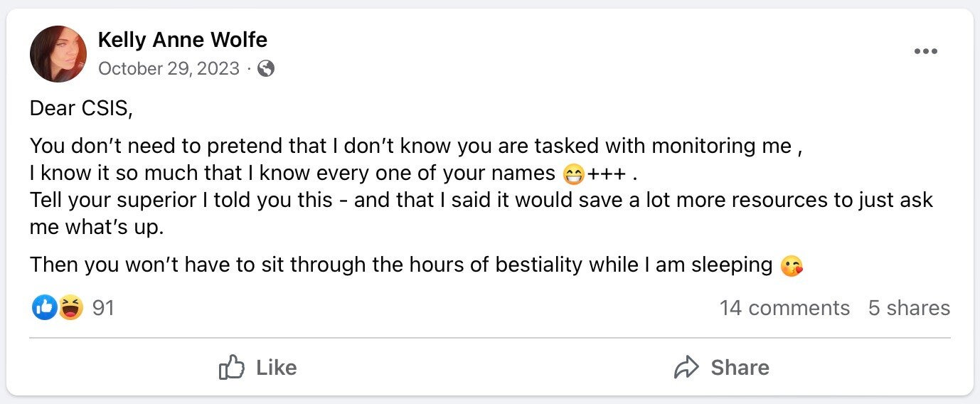The image size is (980, 404).
Task: Click the kiss emoji ending the post
Action: coord(791,266)
